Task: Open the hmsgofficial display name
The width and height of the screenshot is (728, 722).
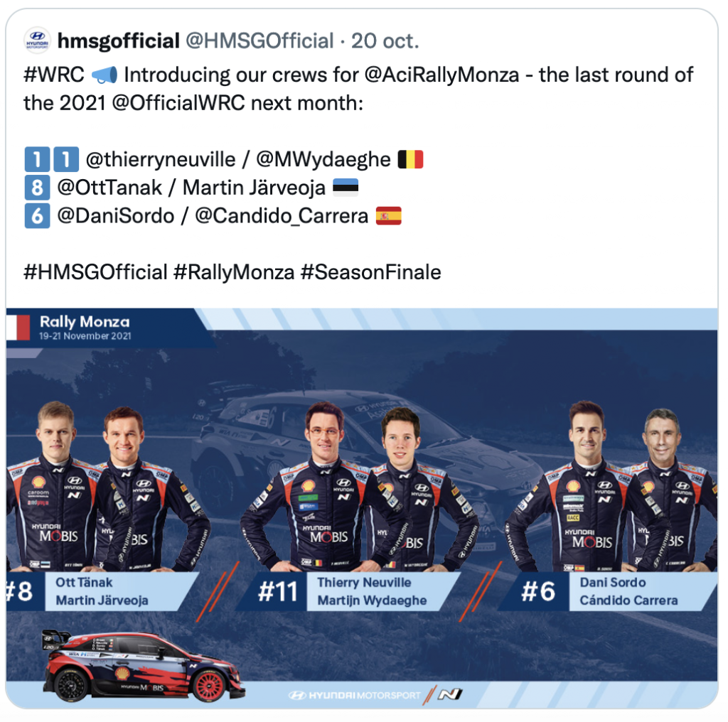Action: pyautogui.click(x=119, y=41)
